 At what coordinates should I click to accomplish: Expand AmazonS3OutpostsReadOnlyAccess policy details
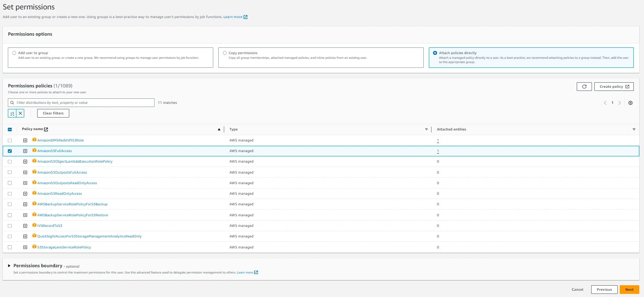25,183
